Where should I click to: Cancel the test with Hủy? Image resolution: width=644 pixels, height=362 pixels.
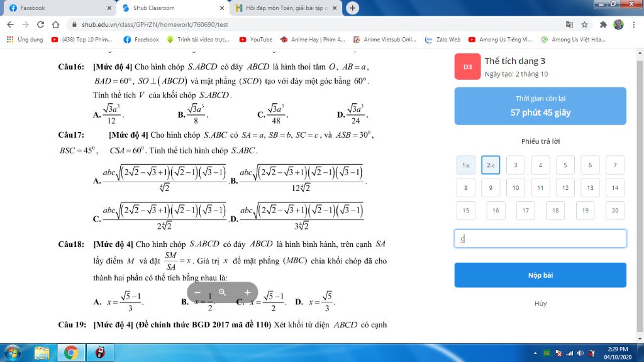[540, 304]
